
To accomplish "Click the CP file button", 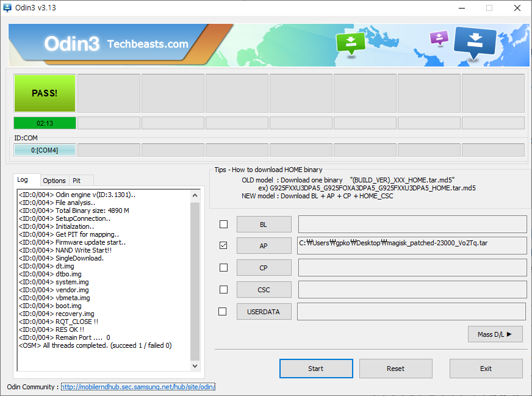I will (264, 268).
